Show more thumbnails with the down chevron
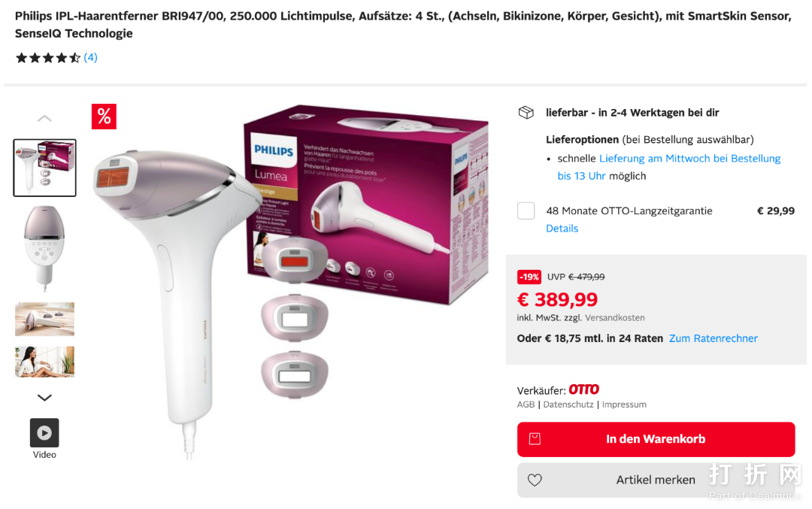Screen dimensions: 812x509 (x=44, y=398)
